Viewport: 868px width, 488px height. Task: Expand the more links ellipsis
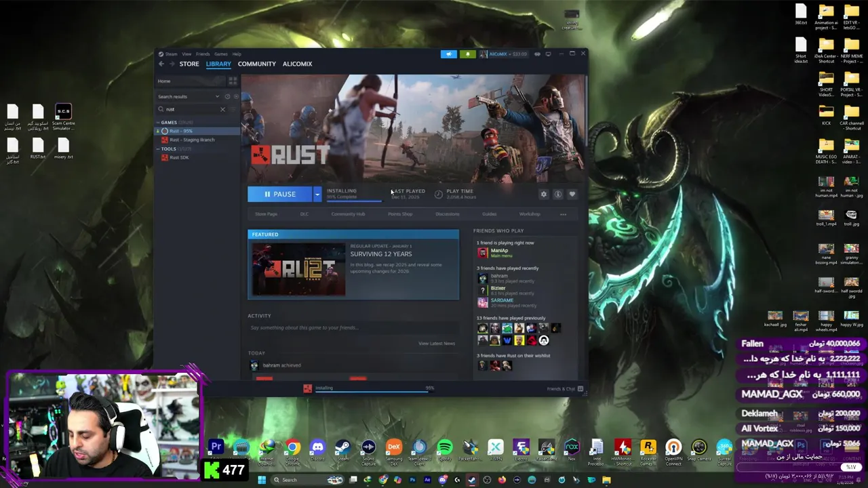563,214
